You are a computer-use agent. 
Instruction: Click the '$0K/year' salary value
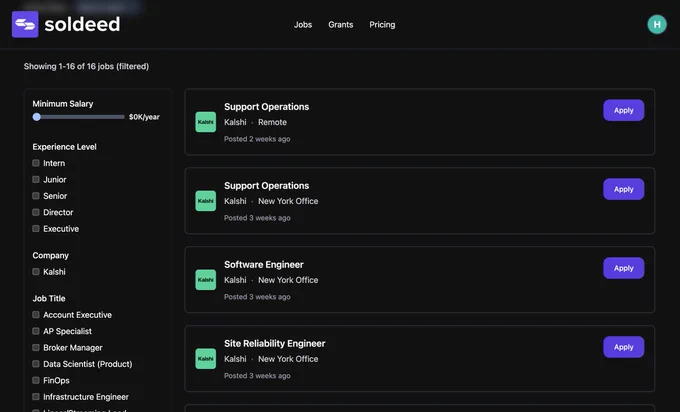point(144,117)
